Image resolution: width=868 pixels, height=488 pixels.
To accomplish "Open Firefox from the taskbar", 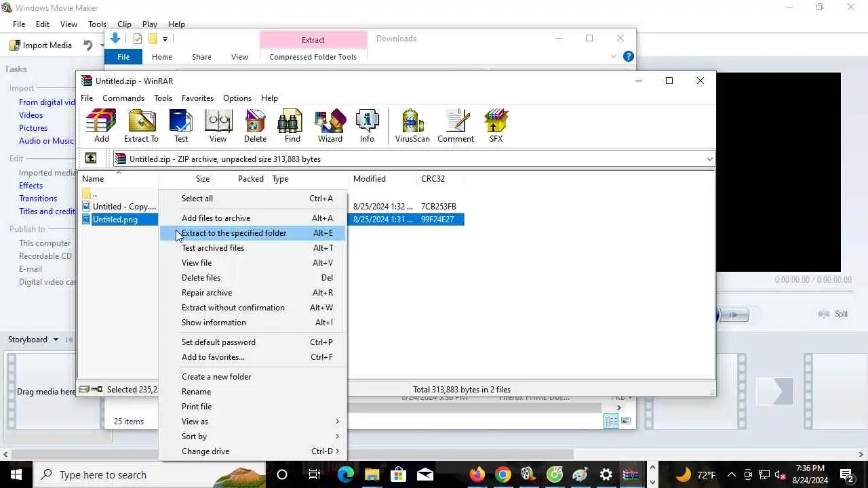I will [x=477, y=474].
